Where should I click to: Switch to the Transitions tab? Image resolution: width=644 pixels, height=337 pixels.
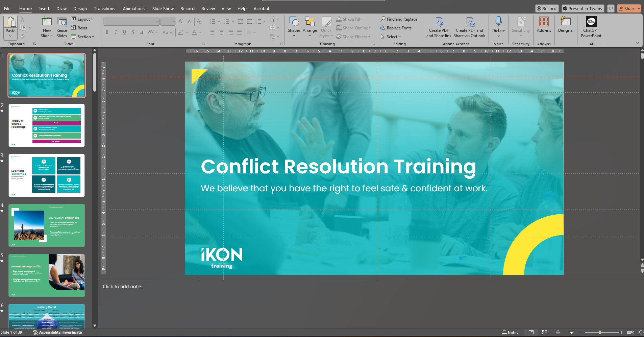[x=104, y=8]
